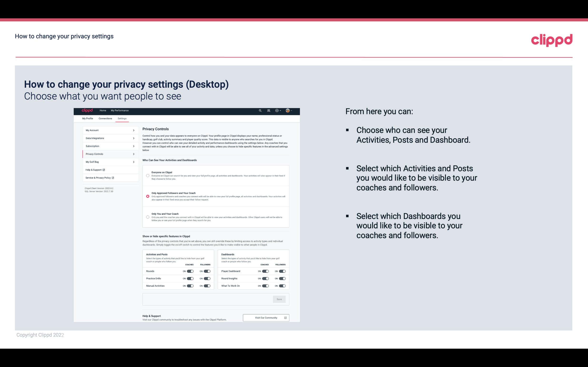
Task: Click the Practice Drills Followers toggle
Action: 207,278
